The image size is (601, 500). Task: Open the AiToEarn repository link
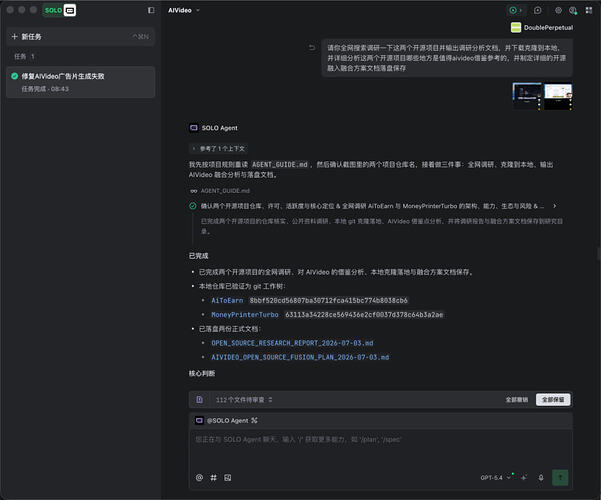227,300
